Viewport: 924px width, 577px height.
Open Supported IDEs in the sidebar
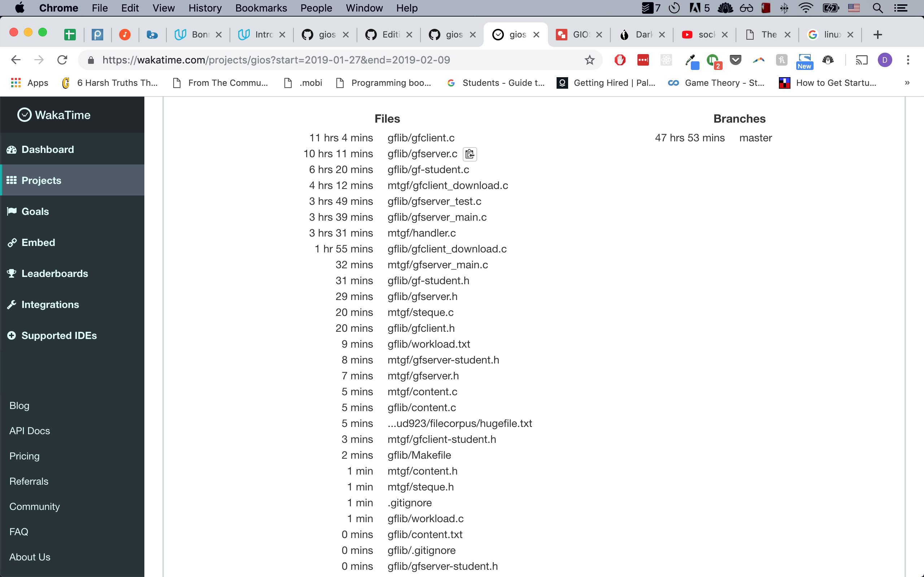point(59,335)
